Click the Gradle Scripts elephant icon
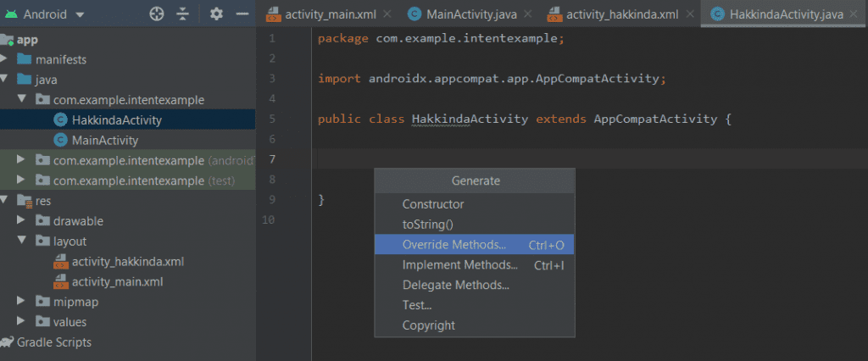868x361 pixels. pos(7,342)
